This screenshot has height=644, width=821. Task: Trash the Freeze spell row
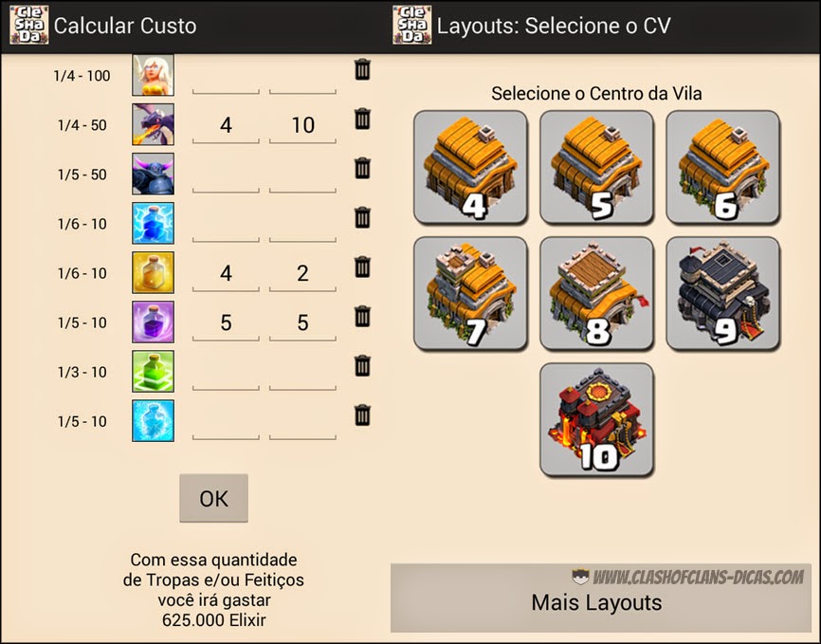click(362, 415)
